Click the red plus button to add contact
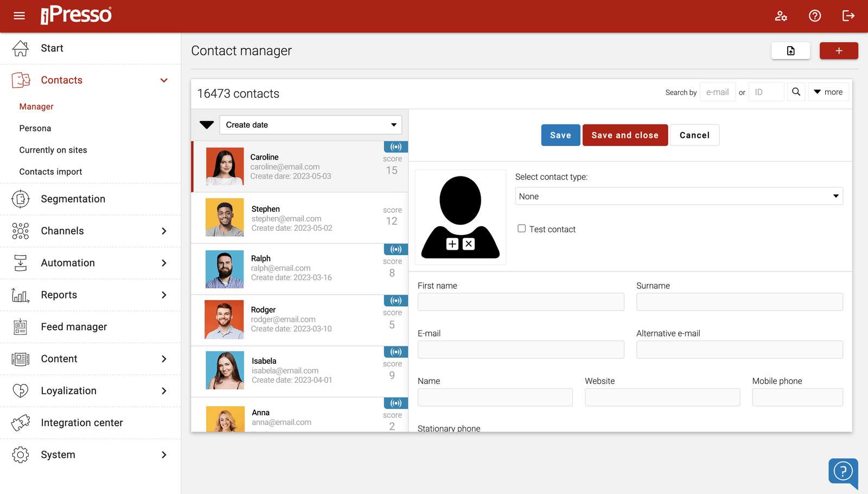This screenshot has height=494, width=868. 839,50
